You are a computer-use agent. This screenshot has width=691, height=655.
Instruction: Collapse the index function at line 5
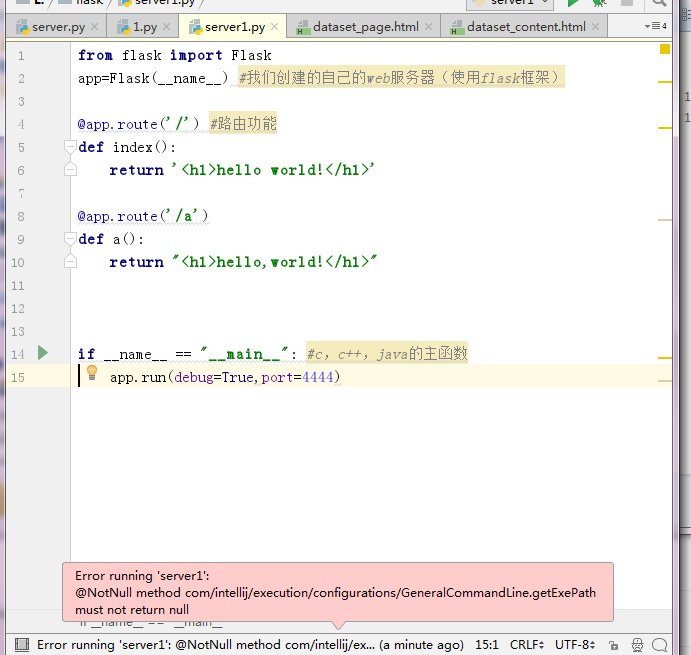[70, 146]
